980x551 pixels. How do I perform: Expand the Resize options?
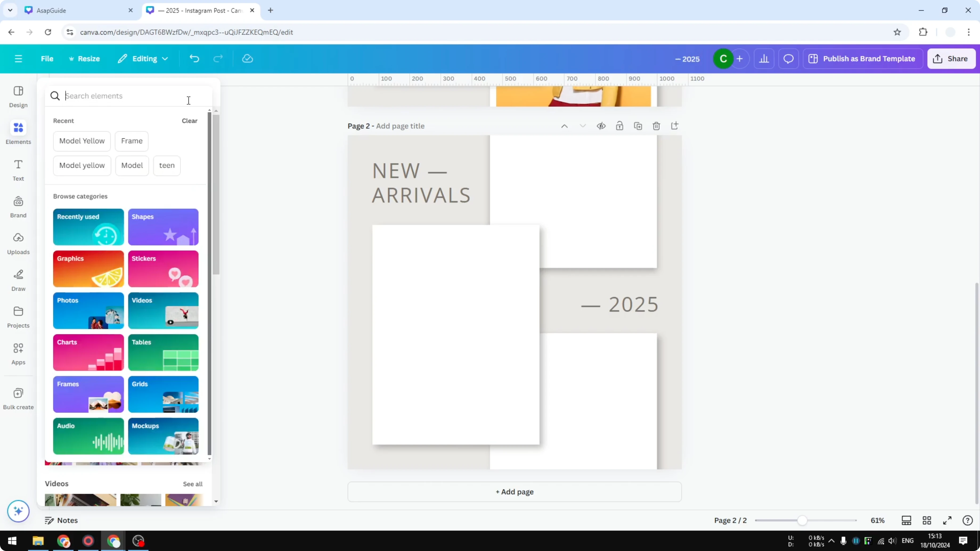84,59
